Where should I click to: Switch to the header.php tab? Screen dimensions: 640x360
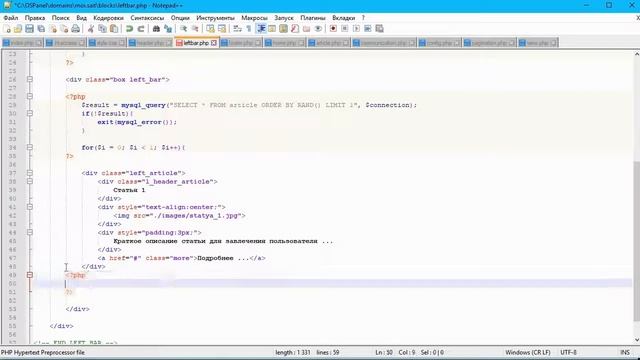coord(150,43)
